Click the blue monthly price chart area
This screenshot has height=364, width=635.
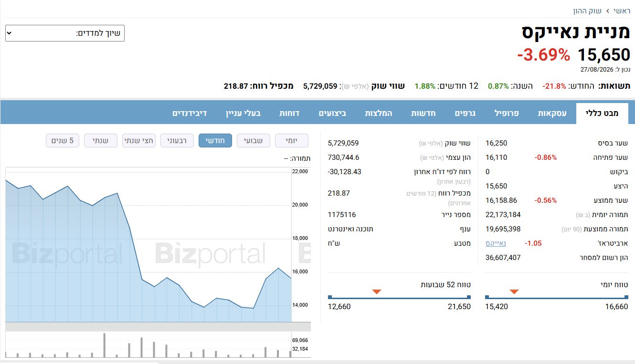(148, 244)
